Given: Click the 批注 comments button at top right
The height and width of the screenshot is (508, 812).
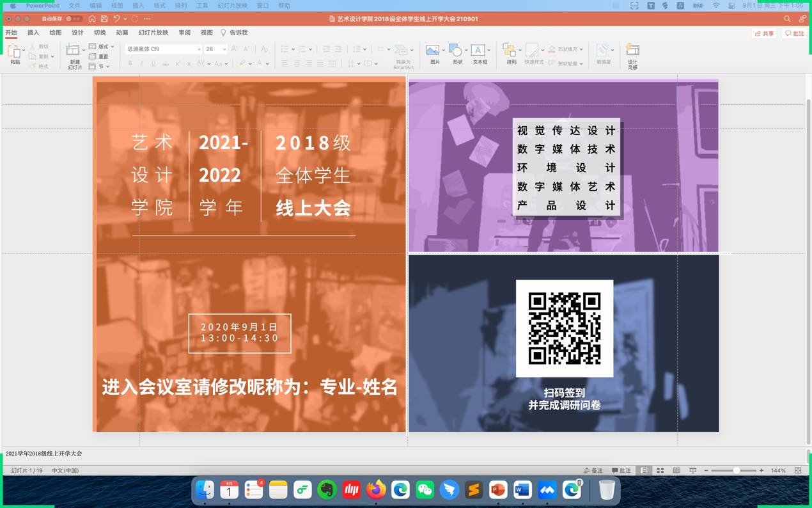Looking at the screenshot, I should coord(795,33).
